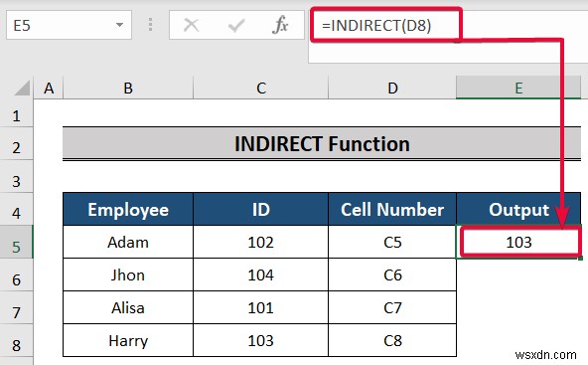
Task: Select the cell containing Harry
Action: tap(128, 340)
